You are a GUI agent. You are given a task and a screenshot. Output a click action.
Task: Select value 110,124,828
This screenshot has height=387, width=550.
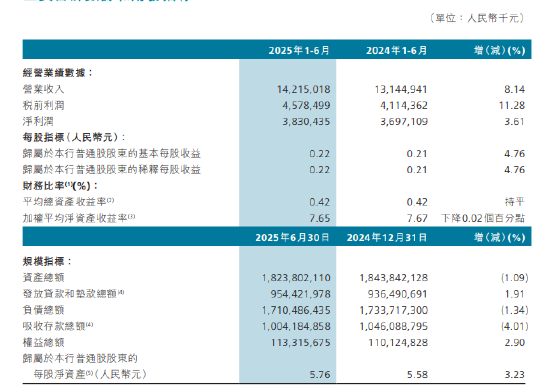pos(398,342)
